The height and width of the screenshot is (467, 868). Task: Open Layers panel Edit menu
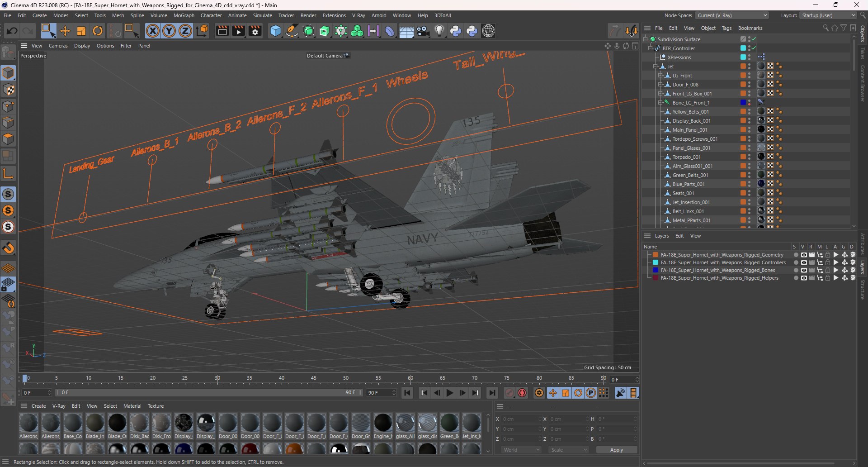pyautogui.click(x=679, y=236)
